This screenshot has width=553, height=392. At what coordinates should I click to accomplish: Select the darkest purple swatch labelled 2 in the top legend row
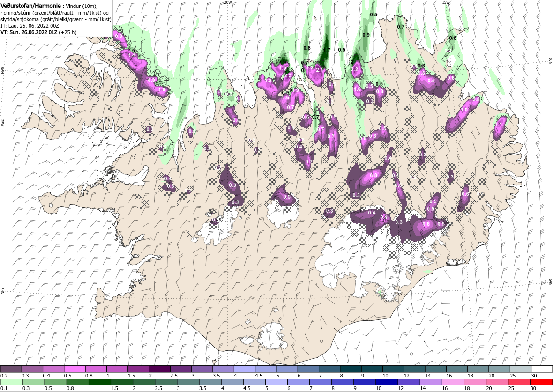pyautogui.click(x=159, y=369)
